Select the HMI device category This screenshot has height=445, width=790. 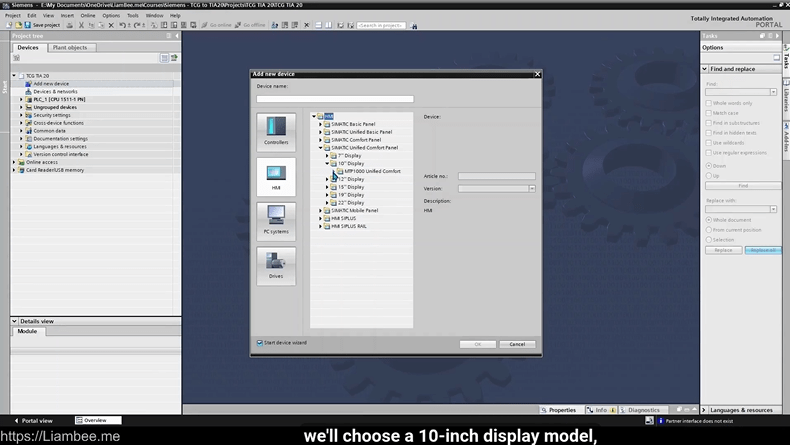pyautogui.click(x=276, y=176)
